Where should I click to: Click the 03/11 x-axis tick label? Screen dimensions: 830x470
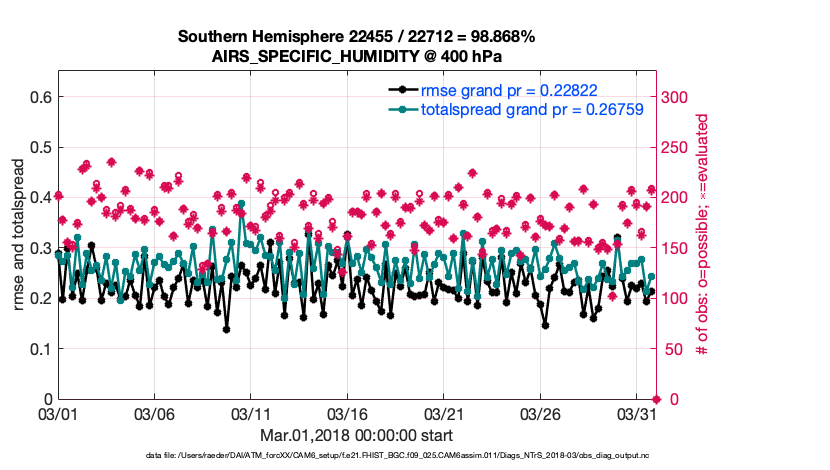251,413
